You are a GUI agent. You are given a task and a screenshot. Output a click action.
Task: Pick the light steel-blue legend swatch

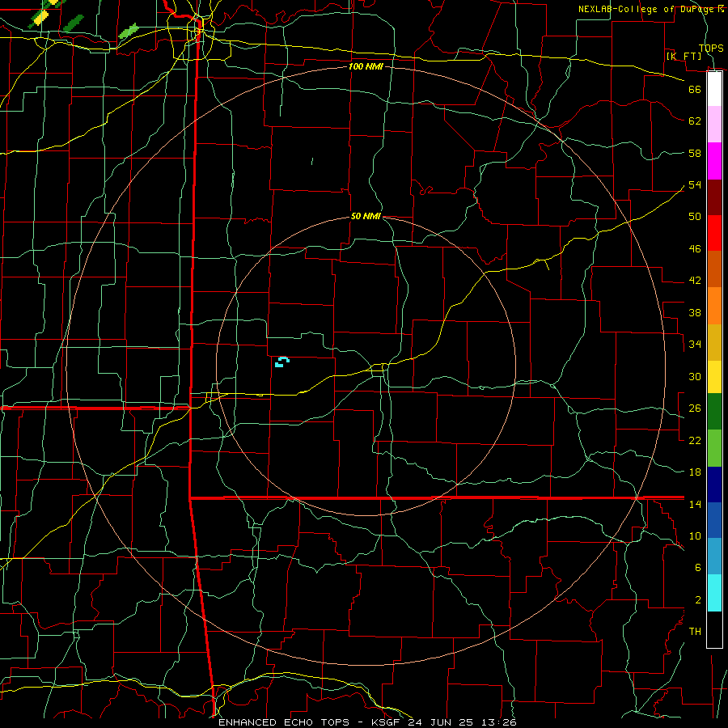[x=714, y=557]
